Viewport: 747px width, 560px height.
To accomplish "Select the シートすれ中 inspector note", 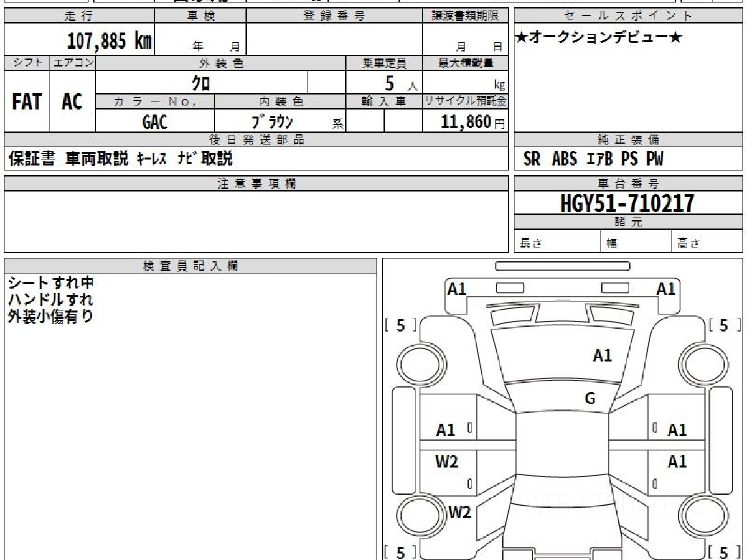I will (x=51, y=283).
